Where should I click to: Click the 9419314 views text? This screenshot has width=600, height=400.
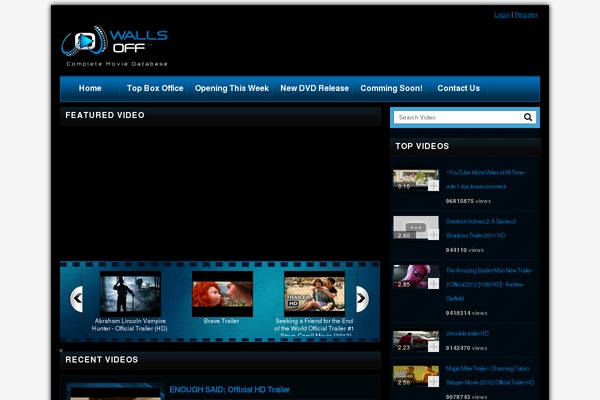tap(466, 313)
